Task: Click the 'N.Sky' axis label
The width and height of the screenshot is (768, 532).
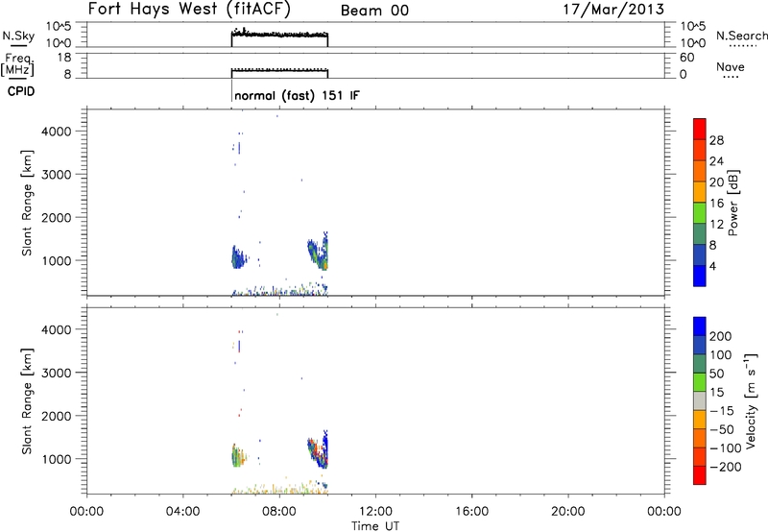Action: point(18,36)
